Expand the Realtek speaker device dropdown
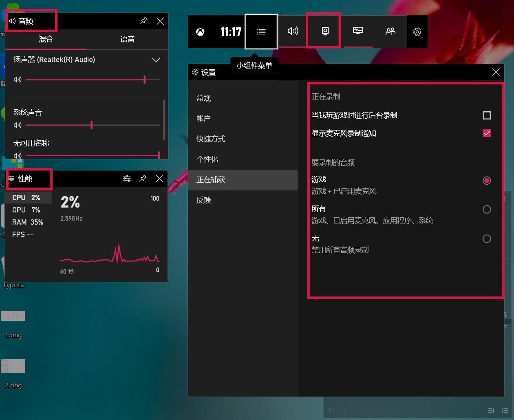 [156, 60]
